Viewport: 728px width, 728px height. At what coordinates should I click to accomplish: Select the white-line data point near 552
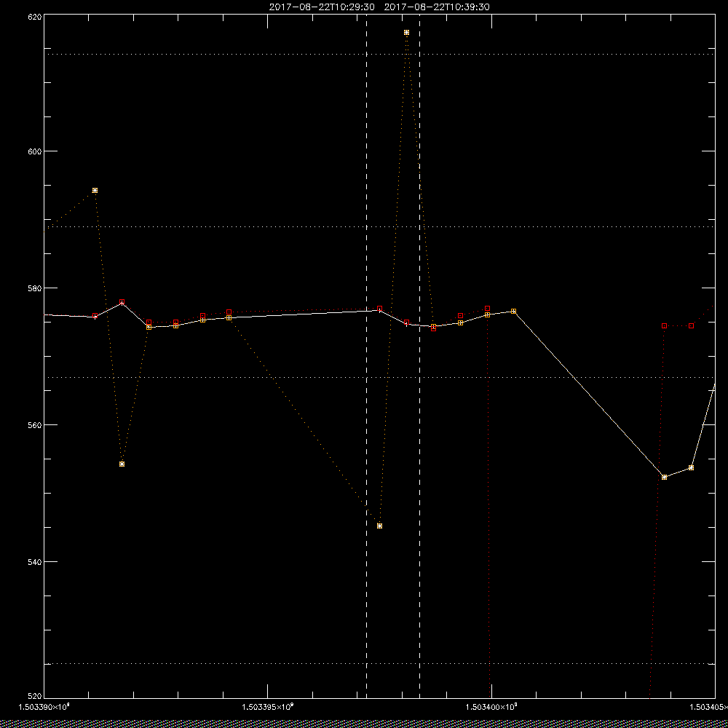(x=665, y=478)
